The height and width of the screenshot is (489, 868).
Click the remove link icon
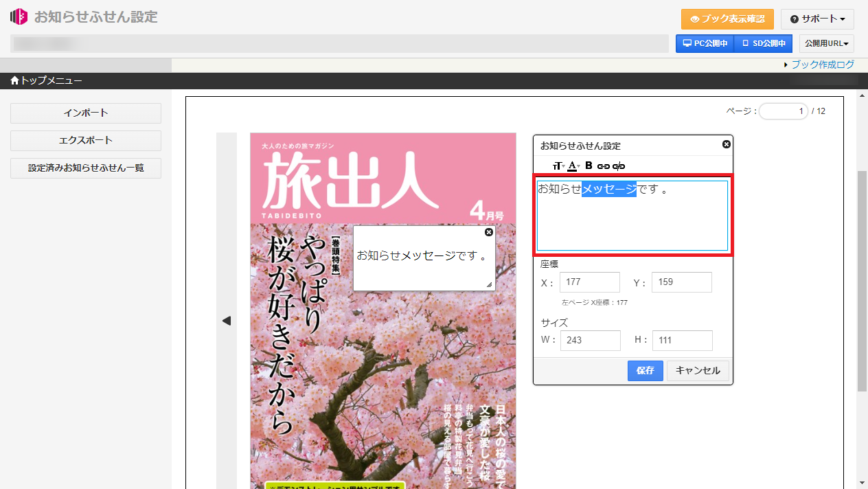[619, 166]
